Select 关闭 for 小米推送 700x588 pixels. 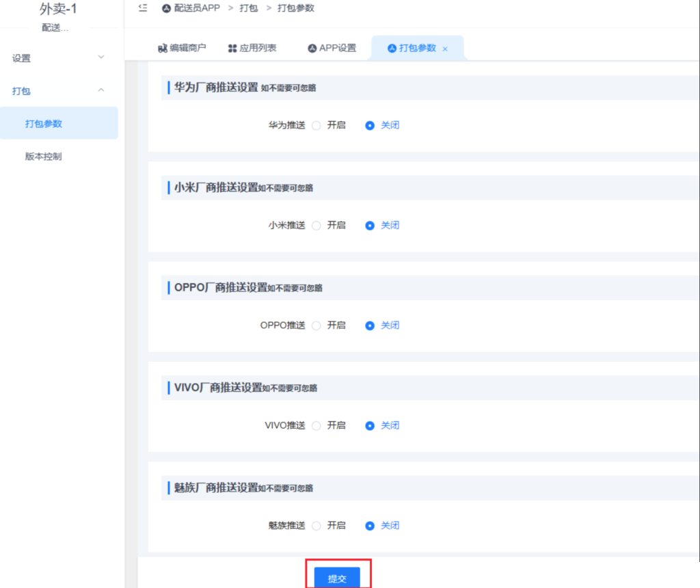point(370,226)
